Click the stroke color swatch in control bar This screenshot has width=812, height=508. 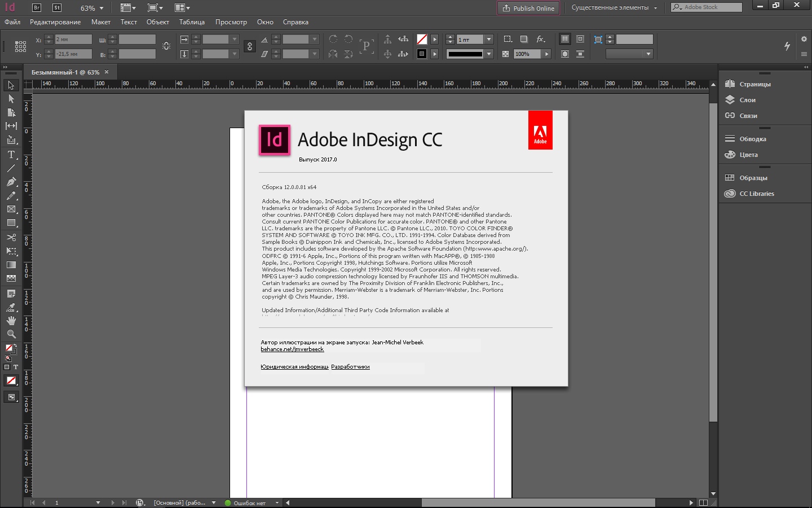click(422, 54)
